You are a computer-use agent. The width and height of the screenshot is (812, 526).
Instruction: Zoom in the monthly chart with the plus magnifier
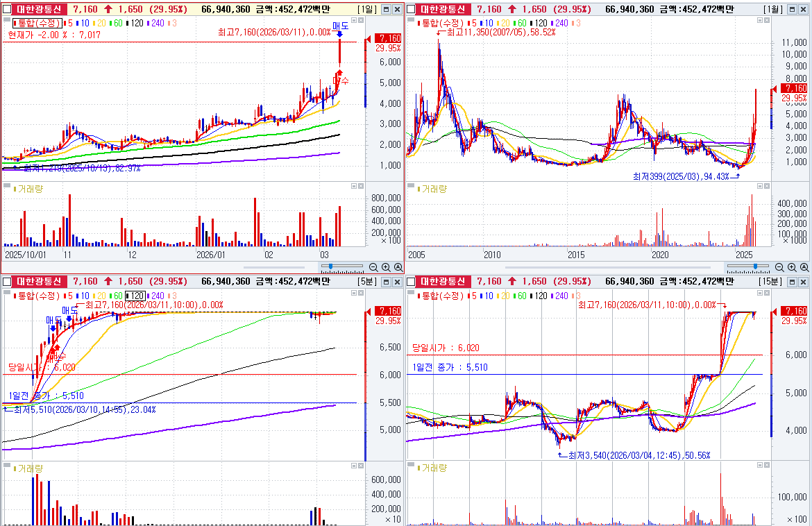pyautogui.click(x=792, y=267)
